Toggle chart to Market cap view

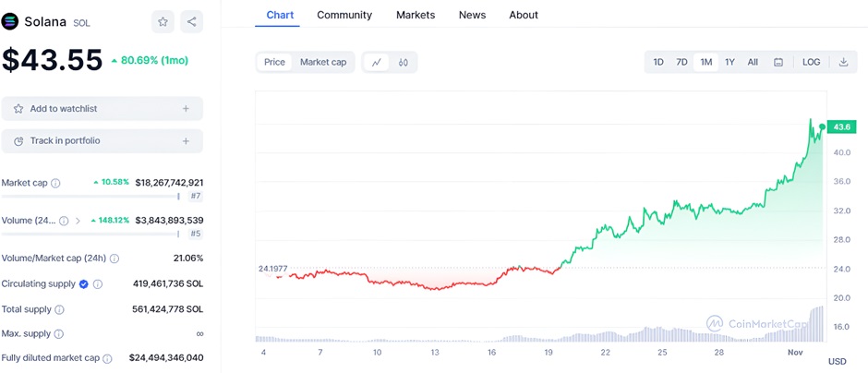click(323, 62)
